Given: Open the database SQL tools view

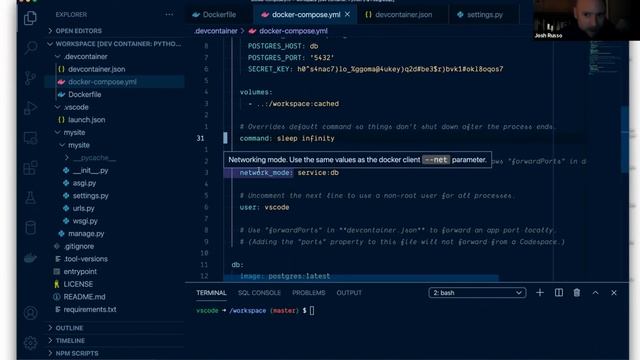Looking at the screenshot, I should click(30, 228).
